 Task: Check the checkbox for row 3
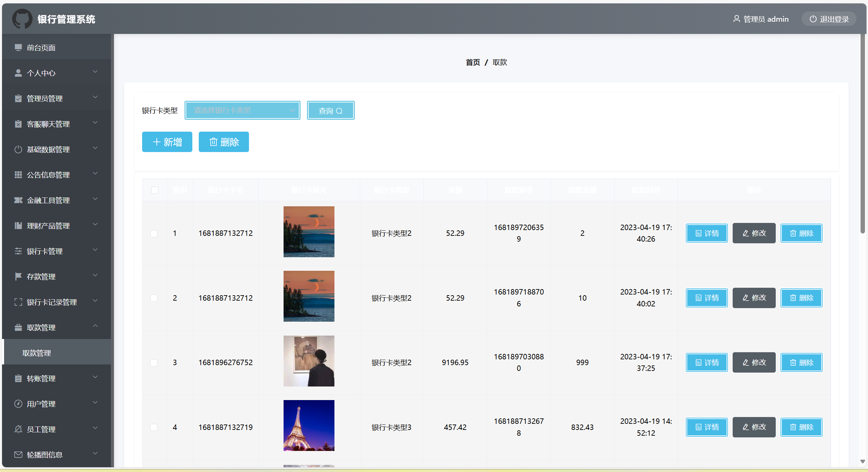pos(154,363)
